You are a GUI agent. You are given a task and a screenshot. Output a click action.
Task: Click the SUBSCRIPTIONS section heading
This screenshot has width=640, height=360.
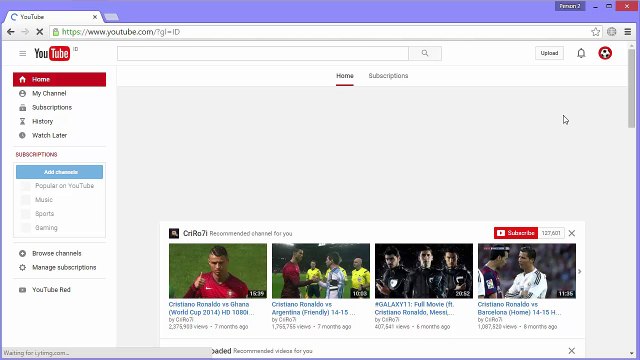[x=36, y=155]
